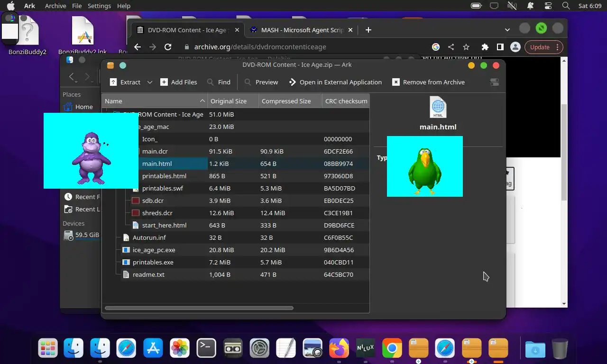Open Find in the Ark toolbar
This screenshot has height=364, width=607.
219,82
